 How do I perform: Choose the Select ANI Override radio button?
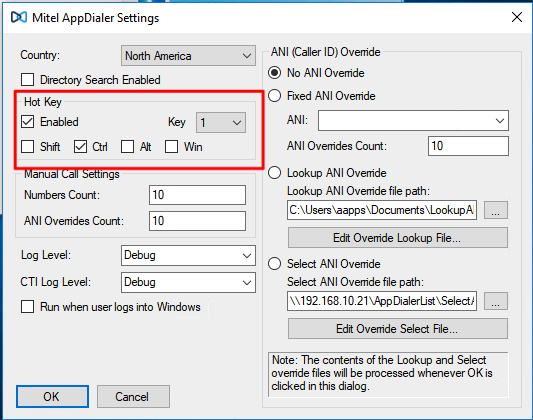click(x=275, y=264)
